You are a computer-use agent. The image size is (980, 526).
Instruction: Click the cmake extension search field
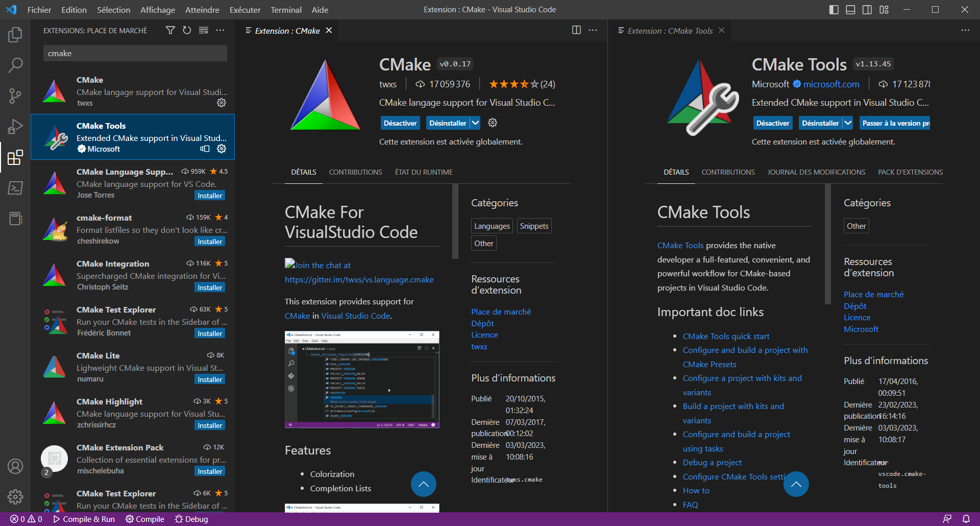pyautogui.click(x=135, y=53)
